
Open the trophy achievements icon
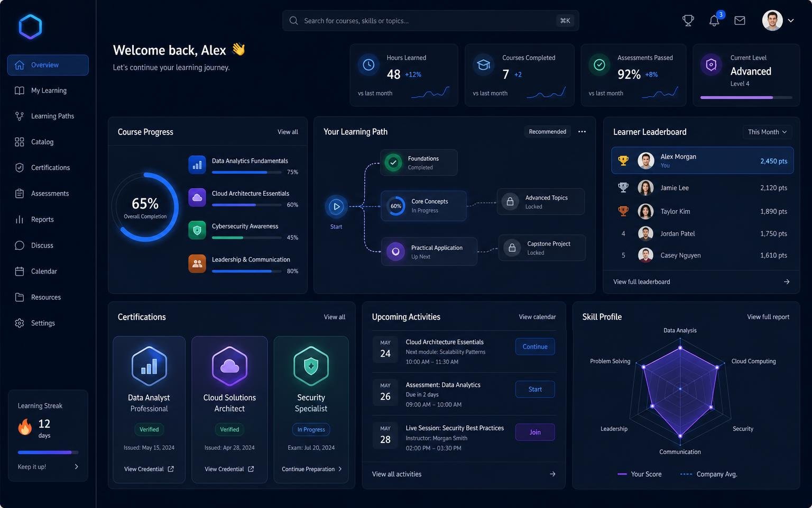(x=688, y=21)
